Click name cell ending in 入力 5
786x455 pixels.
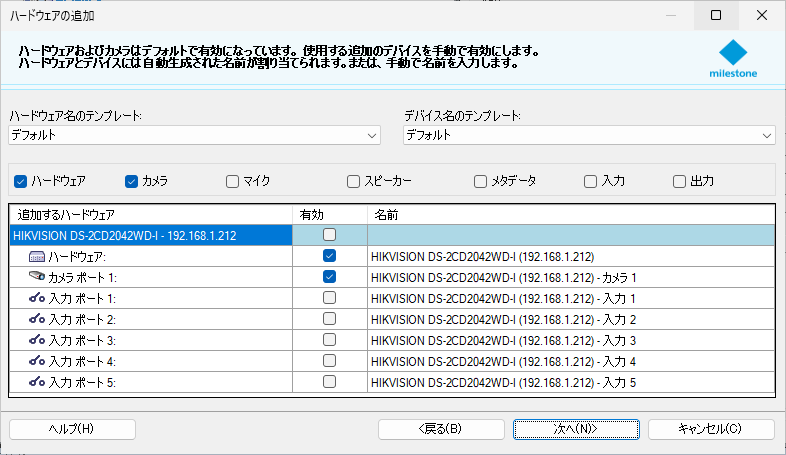coord(571,383)
